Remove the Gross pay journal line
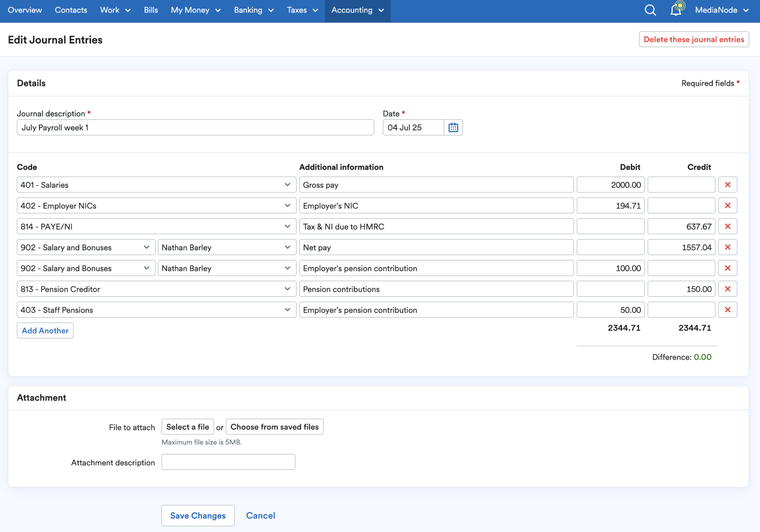This screenshot has width=760, height=532. 728,185
